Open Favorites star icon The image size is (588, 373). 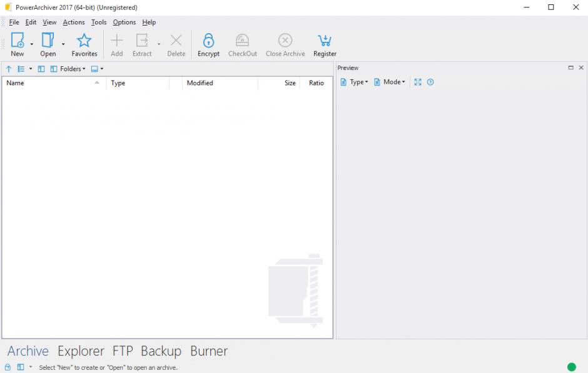pyautogui.click(x=84, y=41)
